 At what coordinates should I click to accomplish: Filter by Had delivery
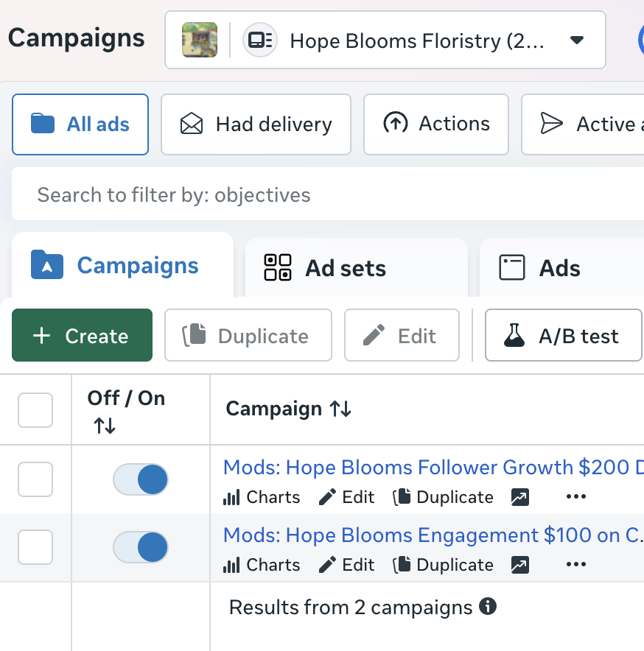click(256, 124)
